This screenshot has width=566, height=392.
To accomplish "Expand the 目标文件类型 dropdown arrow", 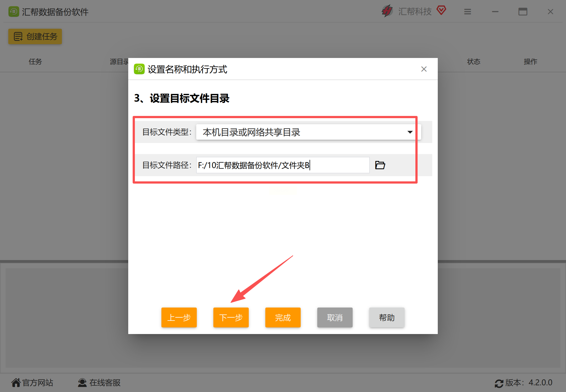I will click(x=410, y=132).
